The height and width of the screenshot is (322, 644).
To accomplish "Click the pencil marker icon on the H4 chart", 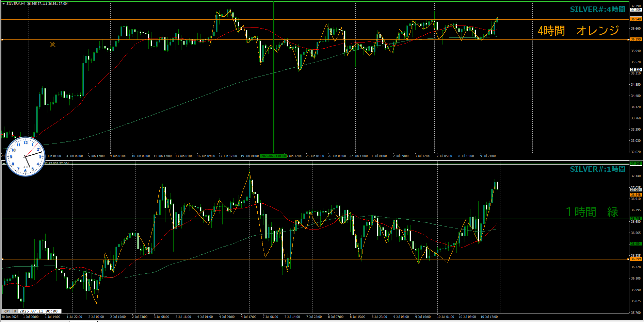I will (x=52, y=45).
